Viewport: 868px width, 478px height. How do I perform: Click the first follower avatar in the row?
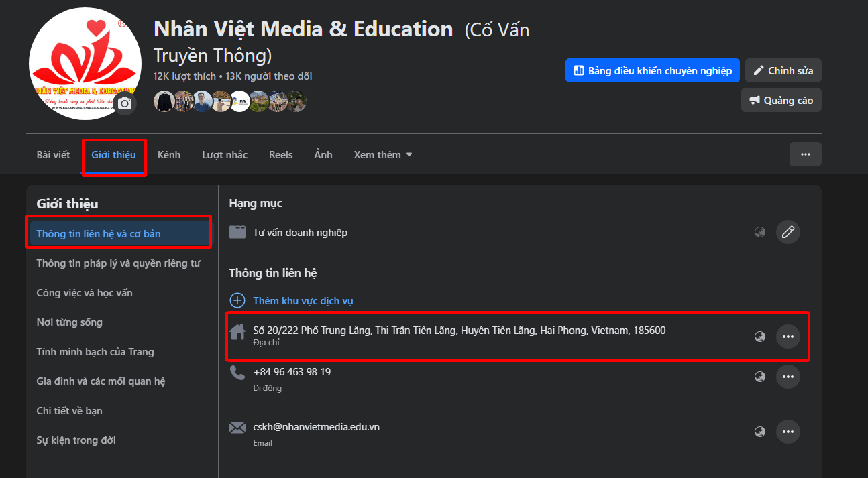pyautogui.click(x=164, y=101)
